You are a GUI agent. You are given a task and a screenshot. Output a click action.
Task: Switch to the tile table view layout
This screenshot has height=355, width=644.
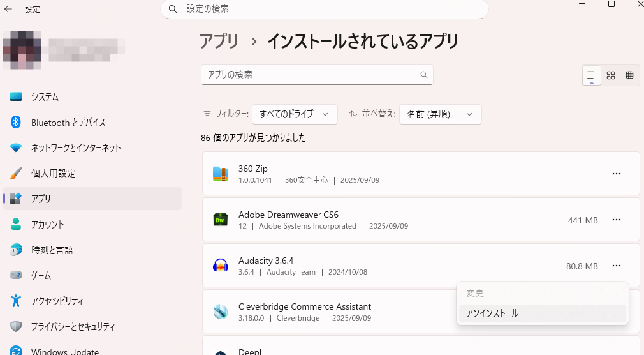pyautogui.click(x=629, y=75)
